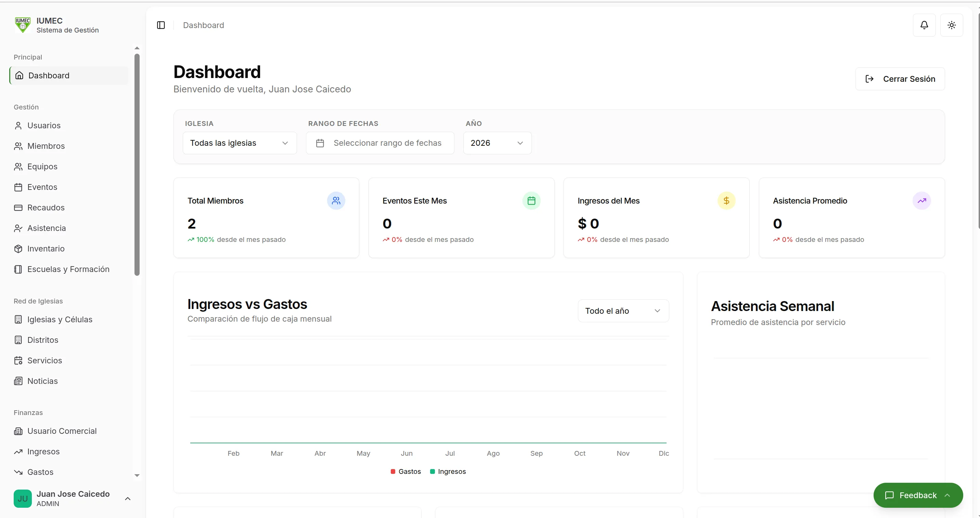Click "Bienvenido de vuelta, Juan Jose Caicedo" text
The height and width of the screenshot is (518, 980).
262,89
